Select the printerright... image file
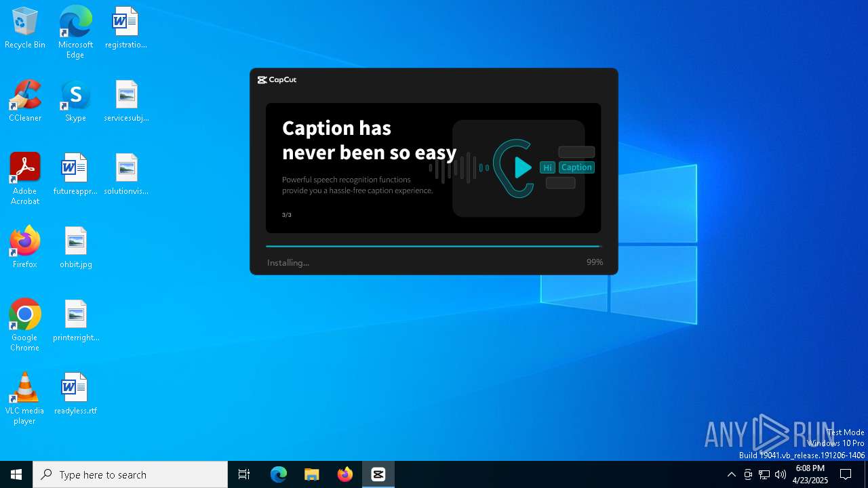The width and height of the screenshot is (868, 488). [x=75, y=321]
